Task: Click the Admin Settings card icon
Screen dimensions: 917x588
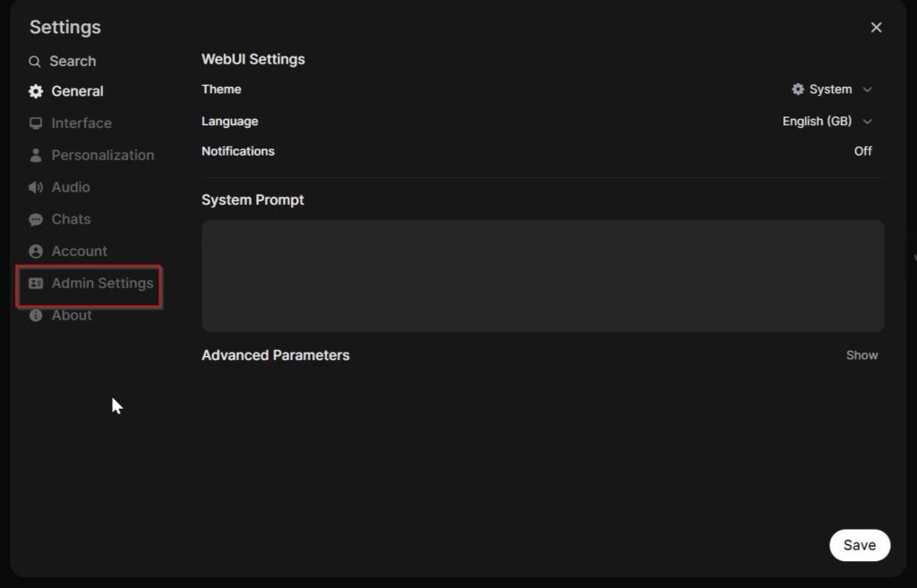Action: pos(36,283)
